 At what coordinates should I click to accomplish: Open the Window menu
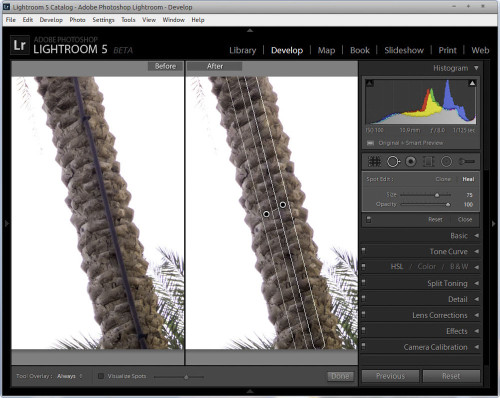pyautogui.click(x=173, y=20)
